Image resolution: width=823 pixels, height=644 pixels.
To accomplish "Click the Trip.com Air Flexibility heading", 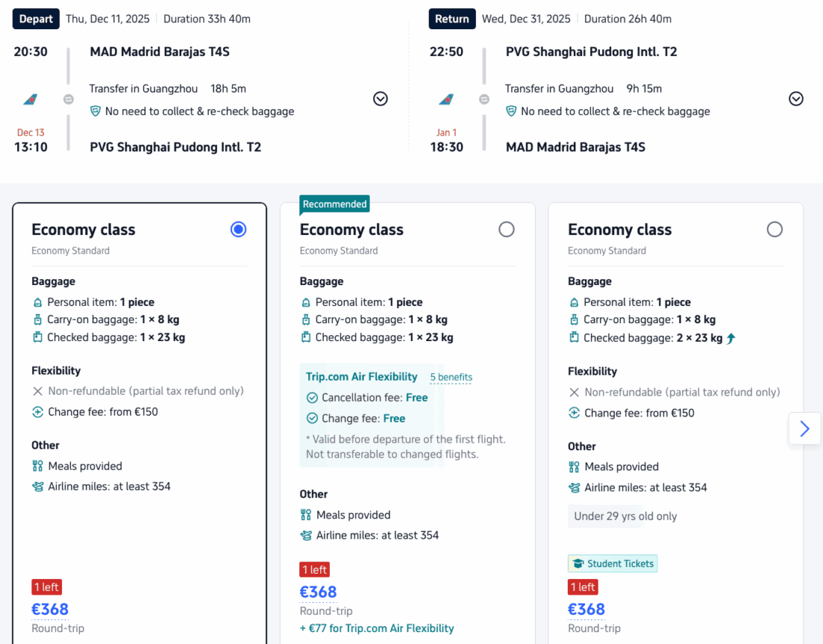I will [361, 377].
